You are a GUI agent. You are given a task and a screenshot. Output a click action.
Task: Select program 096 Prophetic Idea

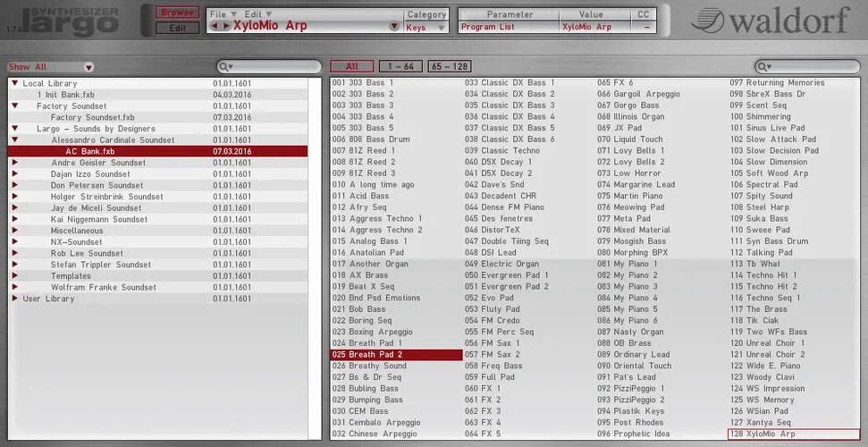(662, 434)
